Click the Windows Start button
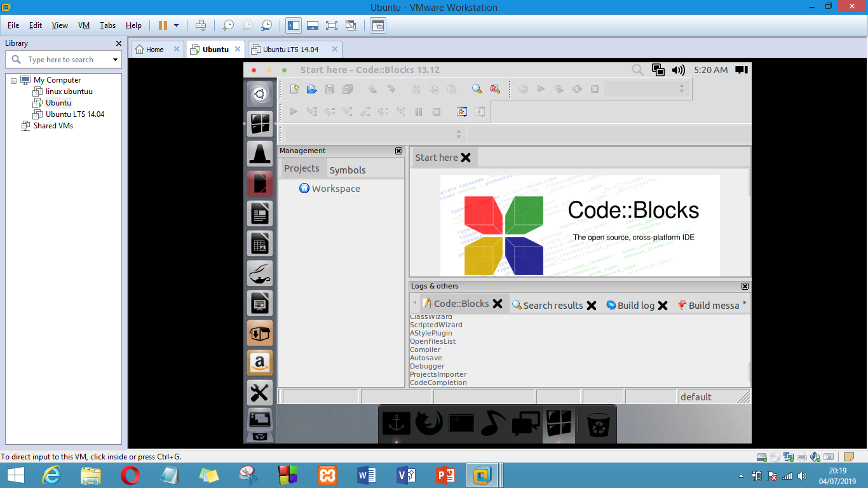 pos(16,475)
